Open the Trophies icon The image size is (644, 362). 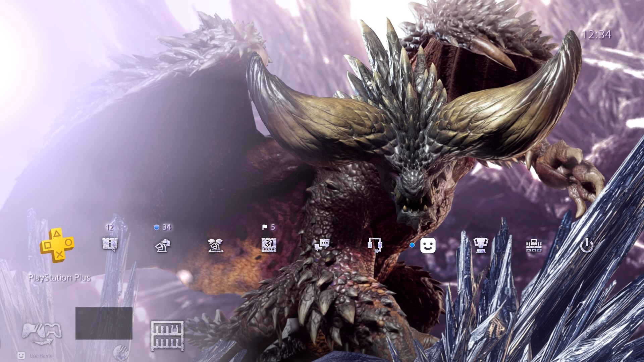pyautogui.click(x=481, y=245)
